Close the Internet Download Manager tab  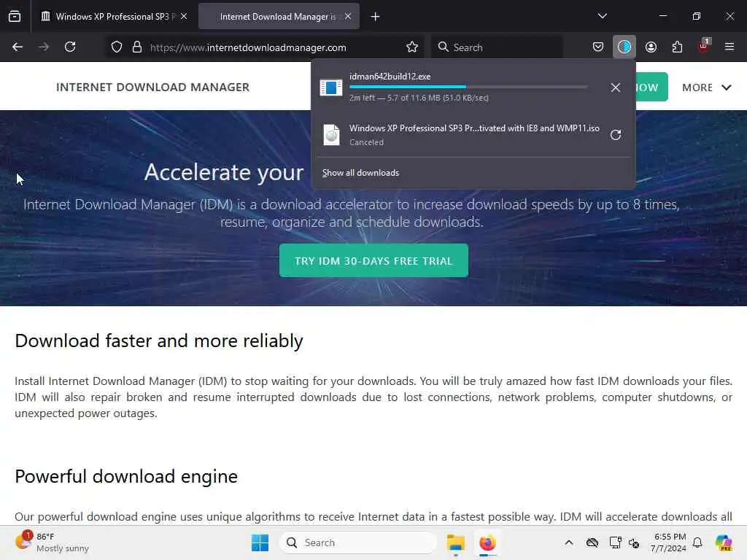(x=348, y=16)
